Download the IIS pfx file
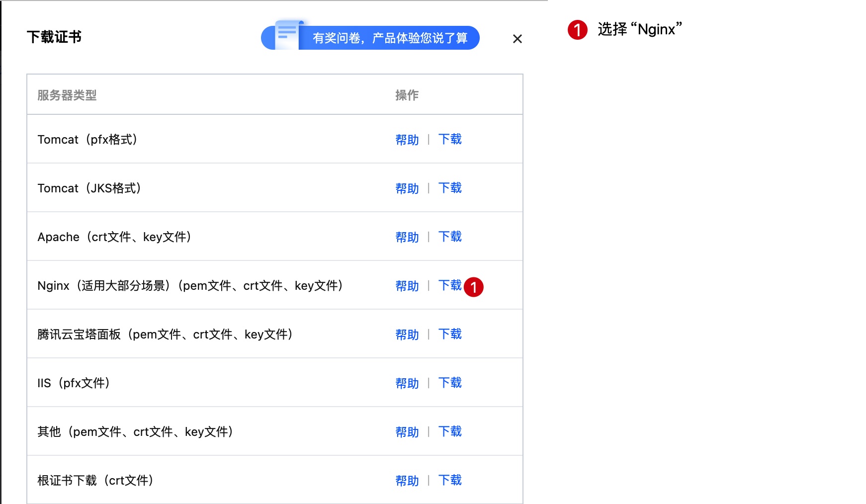Image resolution: width=866 pixels, height=504 pixels. tap(450, 383)
